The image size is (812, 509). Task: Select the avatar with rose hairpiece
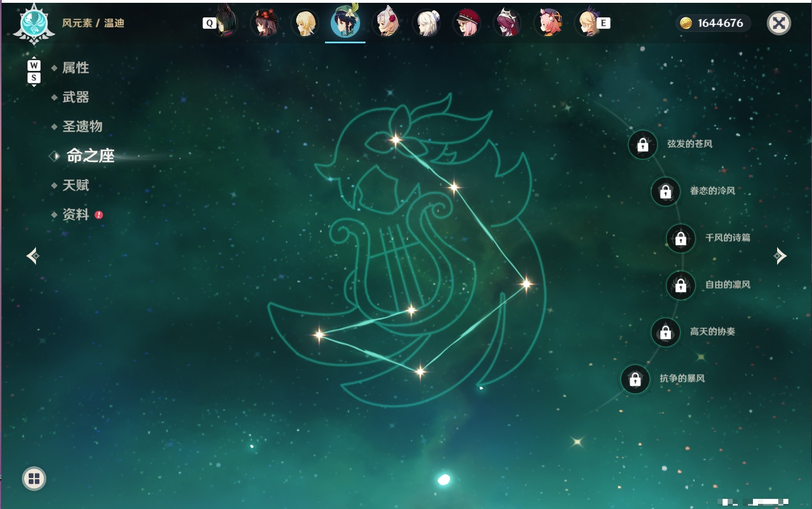click(387, 22)
